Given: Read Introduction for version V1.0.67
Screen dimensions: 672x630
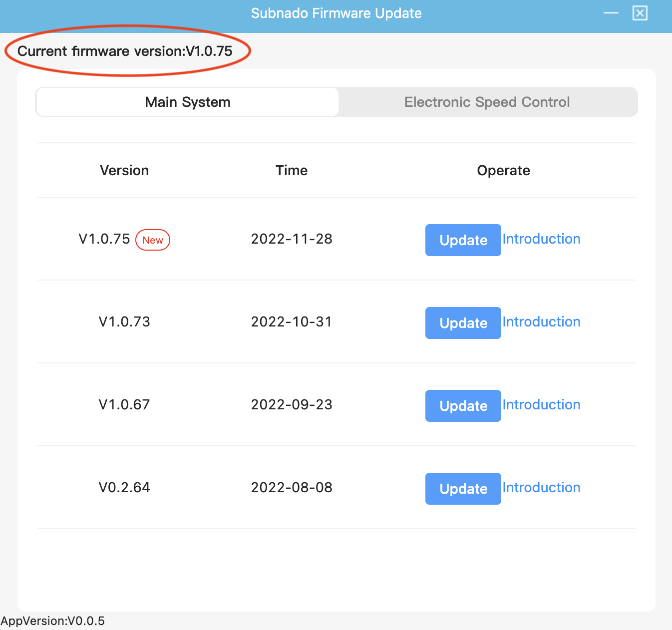Looking at the screenshot, I should [541, 405].
